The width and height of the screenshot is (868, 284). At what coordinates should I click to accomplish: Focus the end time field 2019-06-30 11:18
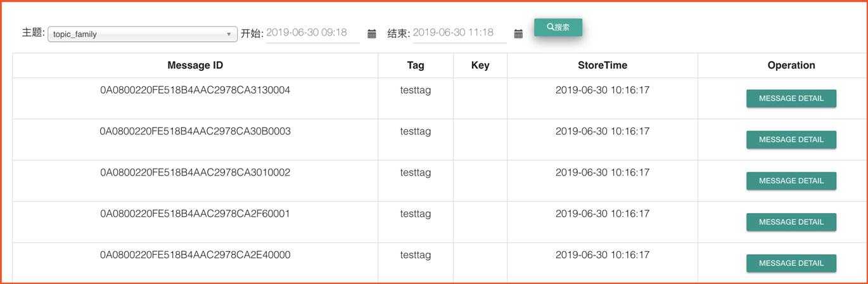[460, 33]
